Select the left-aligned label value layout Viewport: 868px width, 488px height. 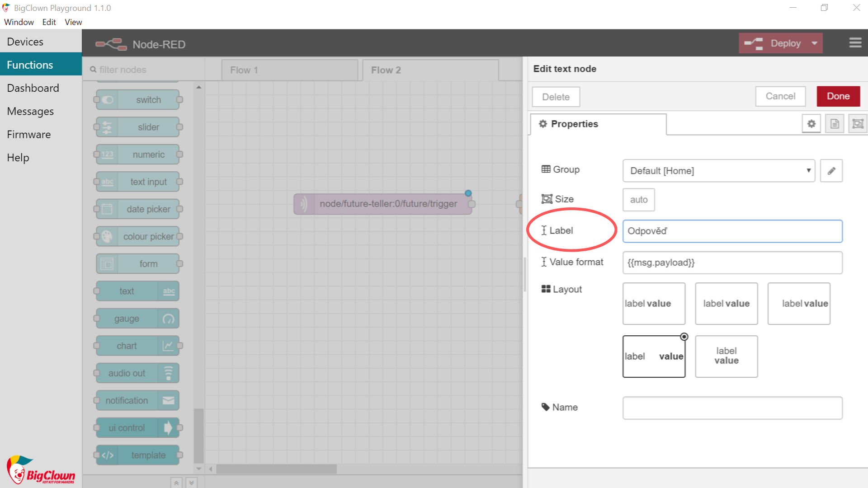point(654,304)
